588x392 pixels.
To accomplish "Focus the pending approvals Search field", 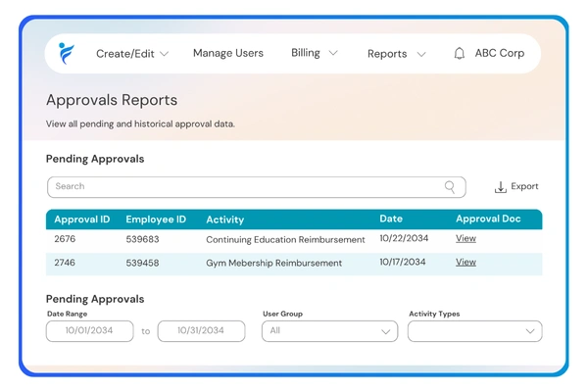I will pyautogui.click(x=257, y=187).
